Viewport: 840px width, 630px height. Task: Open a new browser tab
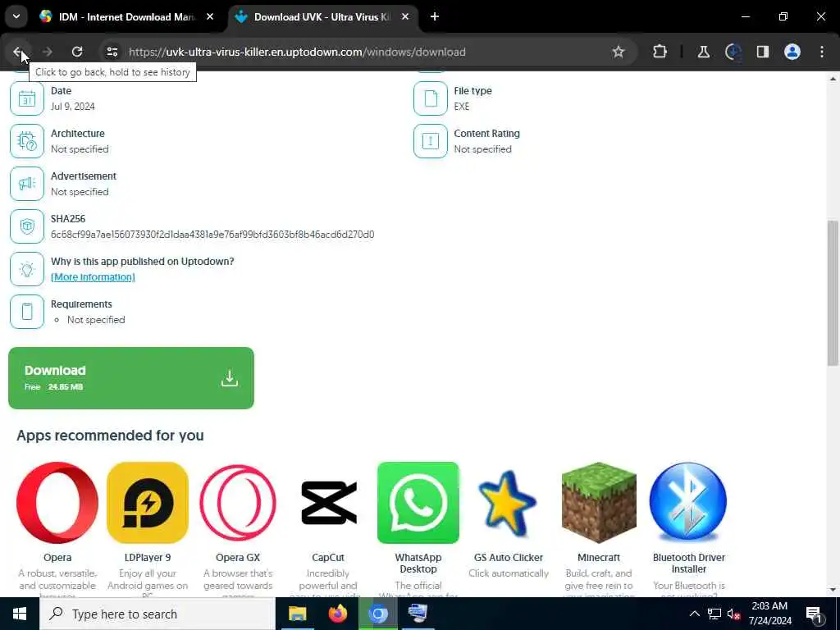click(435, 16)
